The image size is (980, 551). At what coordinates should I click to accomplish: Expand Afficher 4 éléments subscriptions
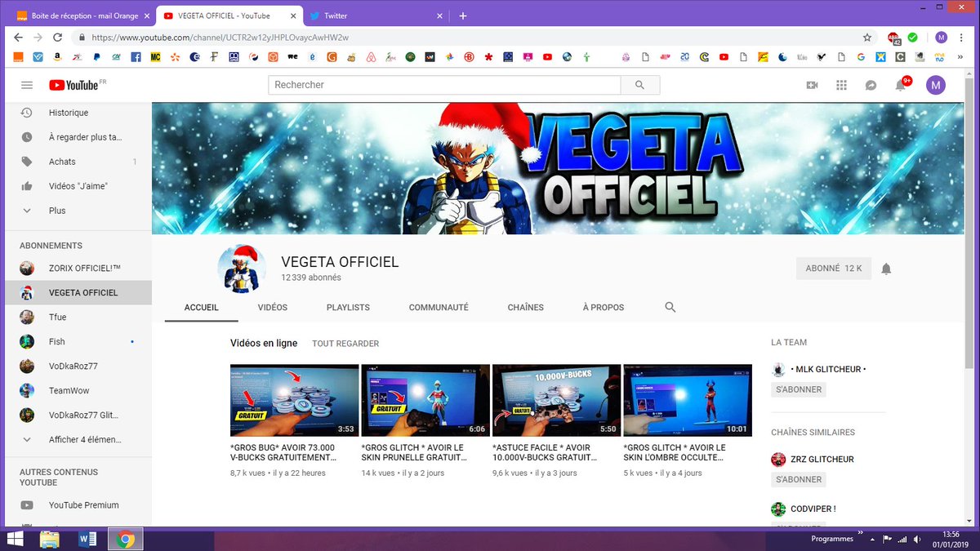[77, 439]
